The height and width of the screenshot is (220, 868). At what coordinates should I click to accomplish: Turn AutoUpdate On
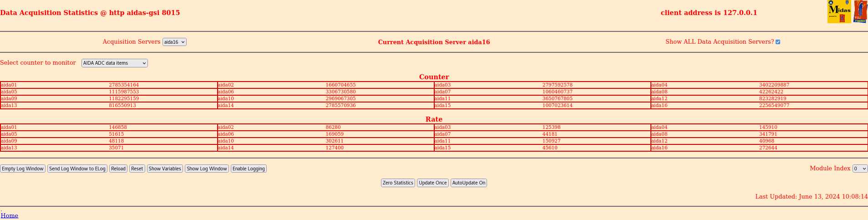pos(469,183)
